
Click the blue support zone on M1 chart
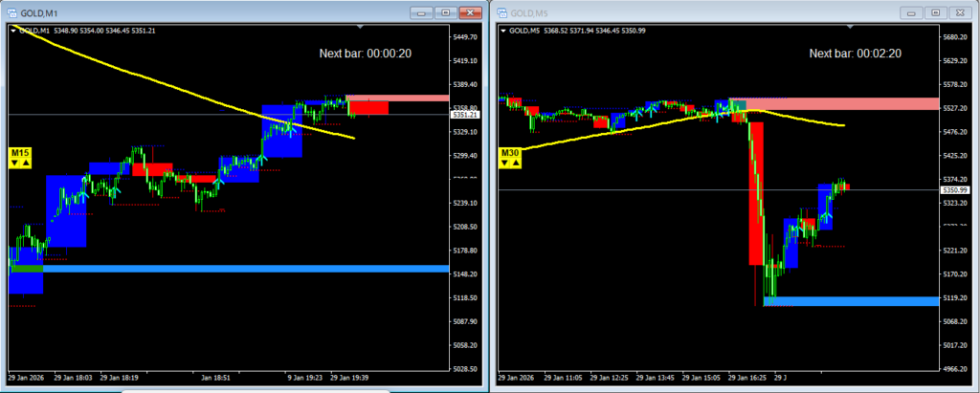click(x=239, y=269)
